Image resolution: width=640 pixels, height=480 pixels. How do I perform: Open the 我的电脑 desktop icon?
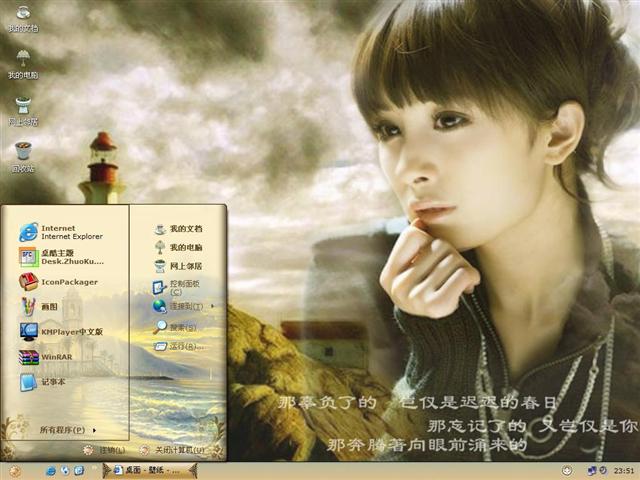click(23, 64)
